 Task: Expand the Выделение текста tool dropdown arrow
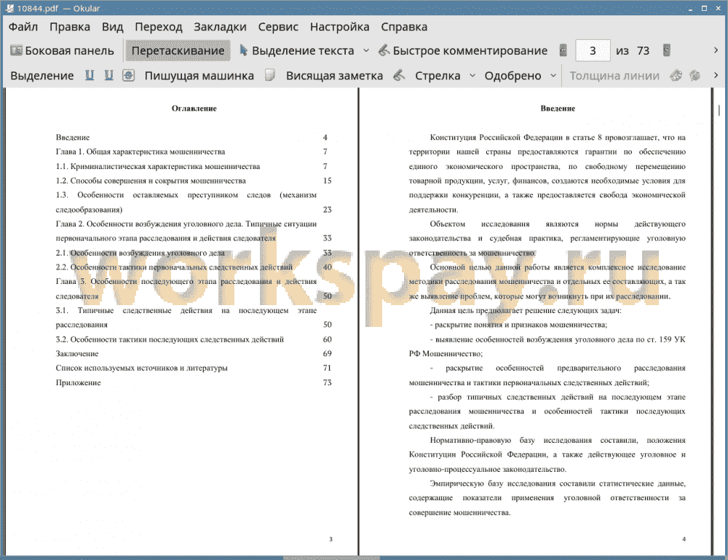tap(366, 51)
